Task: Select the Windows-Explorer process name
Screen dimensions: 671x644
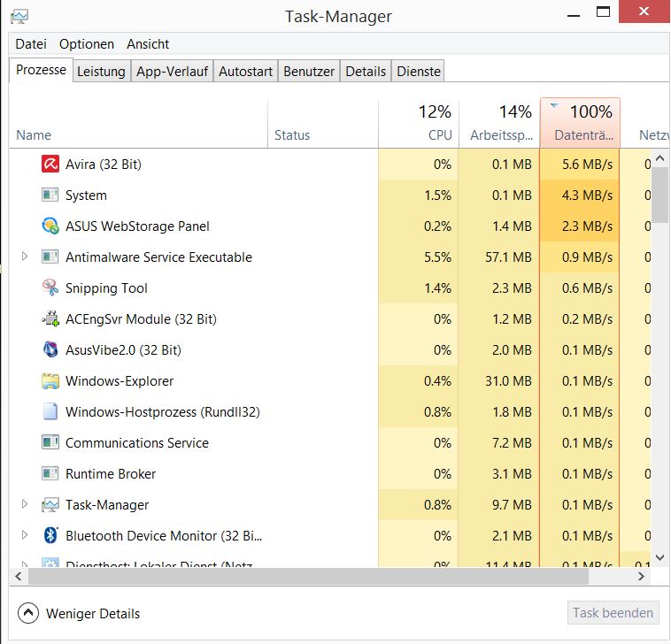Action: tap(120, 380)
